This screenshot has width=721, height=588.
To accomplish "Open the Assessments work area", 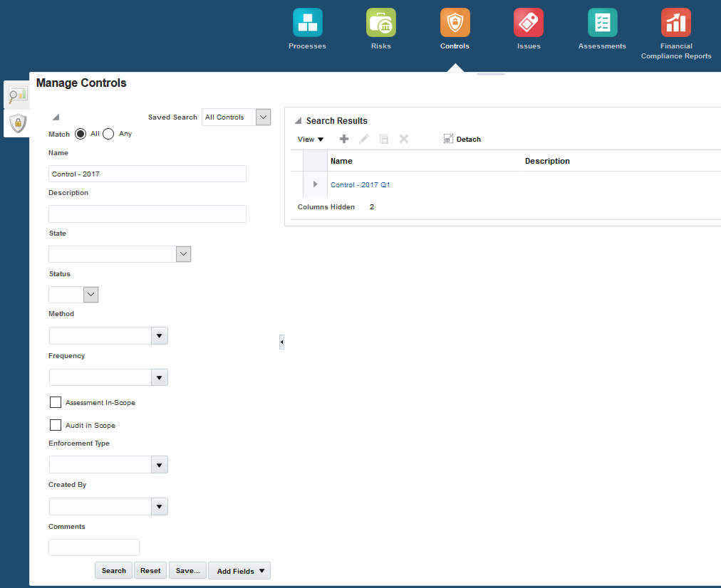I will (x=602, y=22).
